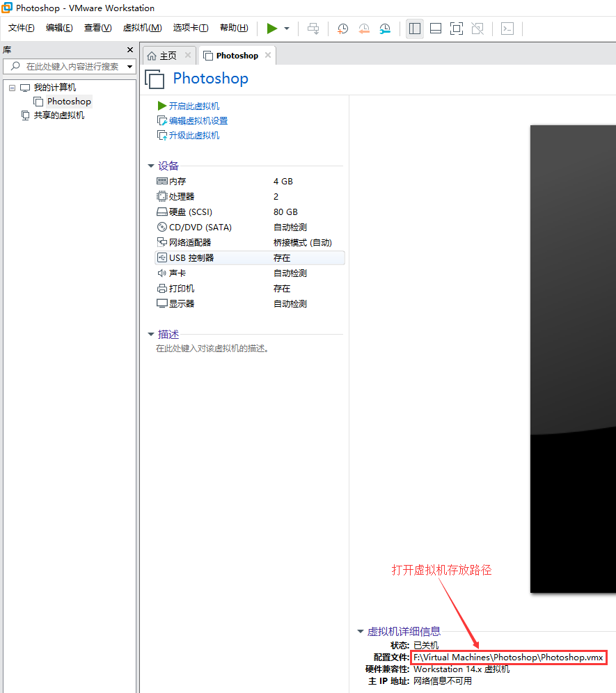
Task: Open the library search filter dropdown arrow
Action: point(130,67)
